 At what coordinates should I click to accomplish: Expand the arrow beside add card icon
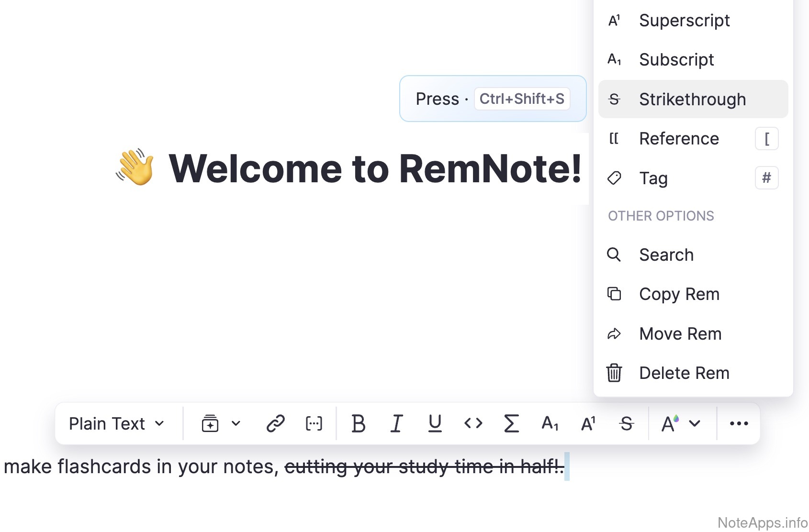click(x=236, y=423)
